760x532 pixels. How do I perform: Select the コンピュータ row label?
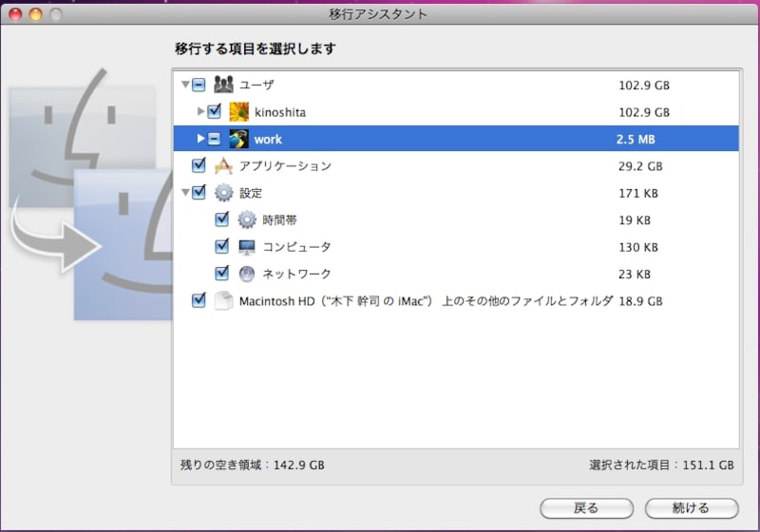pyautogui.click(x=296, y=247)
